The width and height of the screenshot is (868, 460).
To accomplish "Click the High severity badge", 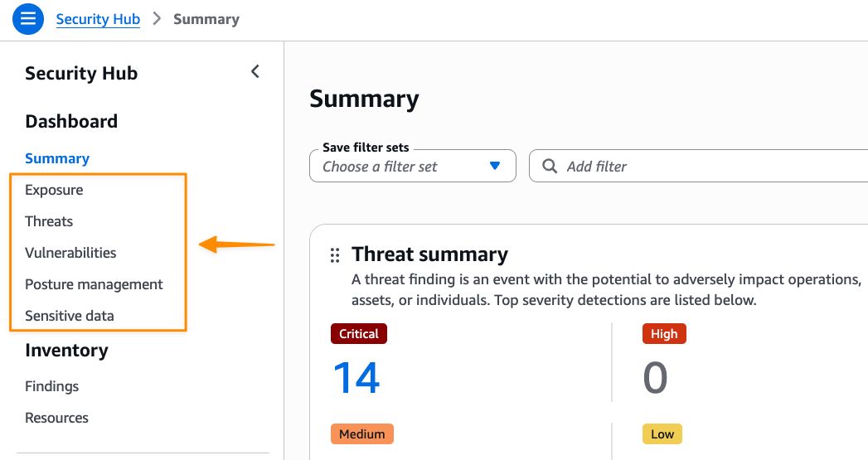I will [x=664, y=334].
